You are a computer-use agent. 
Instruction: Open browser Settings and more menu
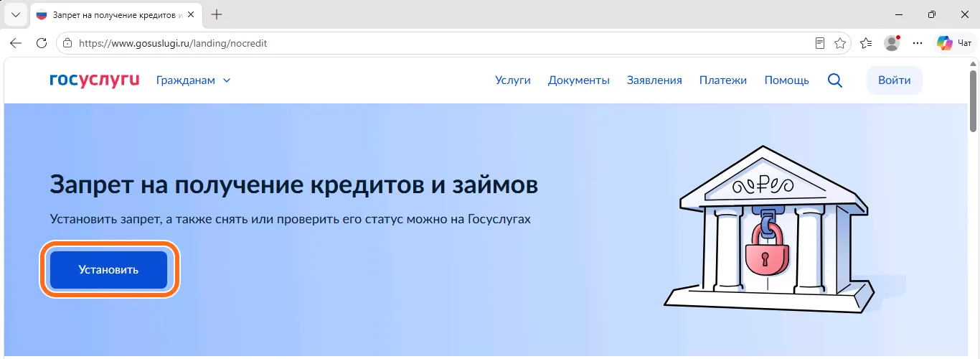(x=918, y=43)
